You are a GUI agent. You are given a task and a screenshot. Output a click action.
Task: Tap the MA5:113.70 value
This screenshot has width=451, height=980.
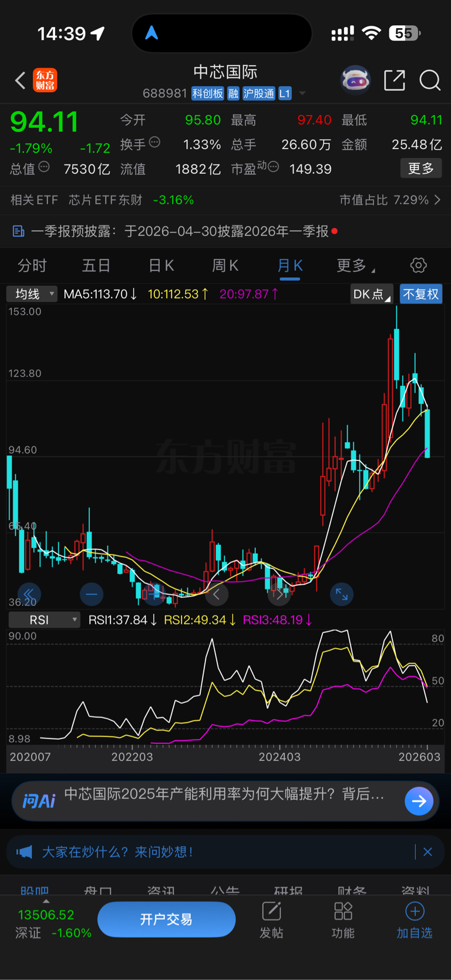pos(100,294)
